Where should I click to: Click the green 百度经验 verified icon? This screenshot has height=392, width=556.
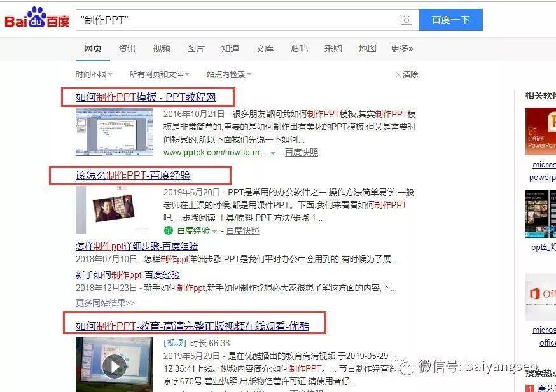pos(169,230)
